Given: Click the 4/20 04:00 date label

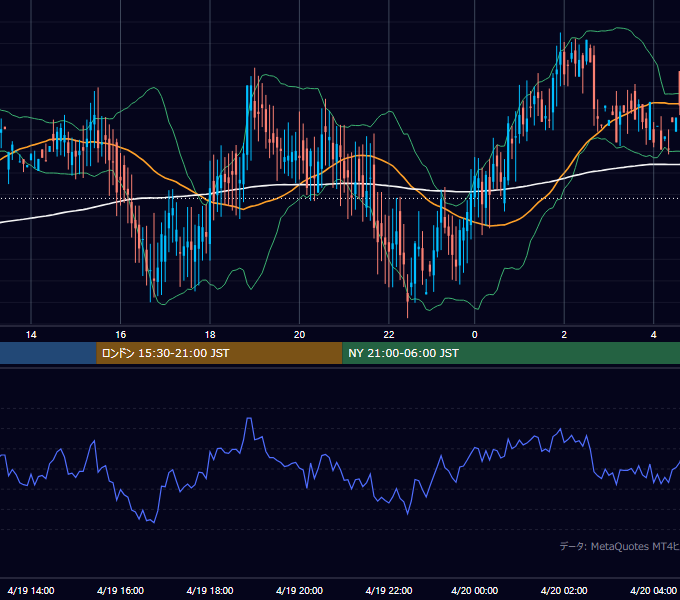Looking at the screenshot, I should [x=654, y=590].
